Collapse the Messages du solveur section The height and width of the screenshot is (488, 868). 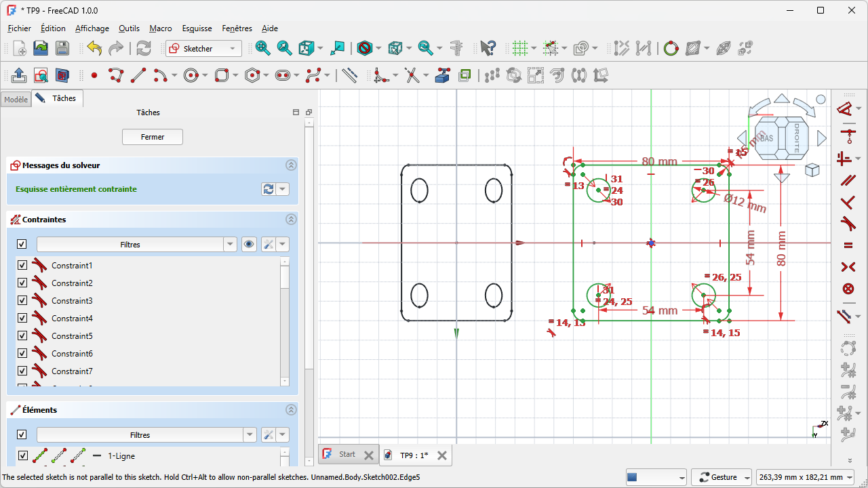pyautogui.click(x=291, y=165)
